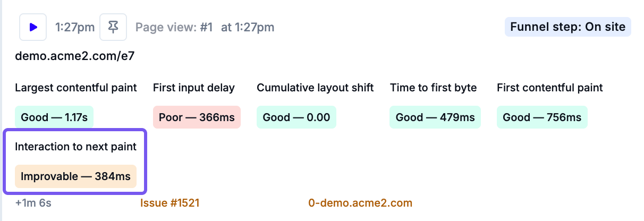
Task: Click the Funnel step: On site badge
Action: click(567, 27)
